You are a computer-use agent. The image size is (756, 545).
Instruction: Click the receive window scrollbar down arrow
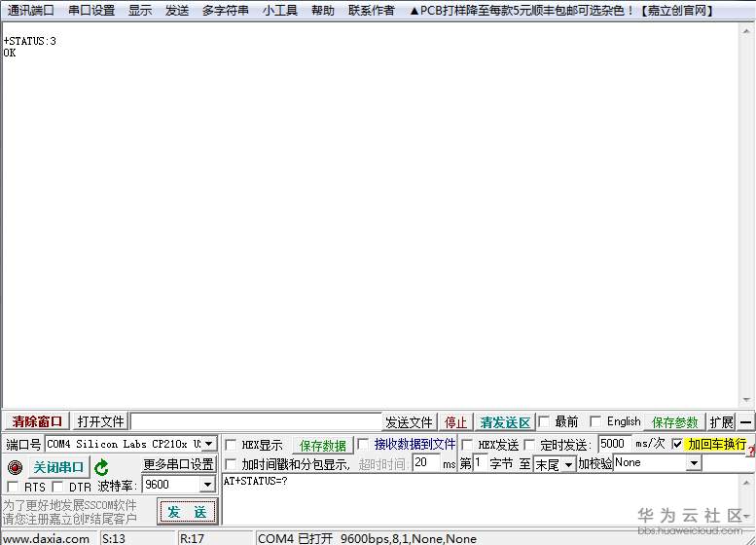click(x=746, y=400)
